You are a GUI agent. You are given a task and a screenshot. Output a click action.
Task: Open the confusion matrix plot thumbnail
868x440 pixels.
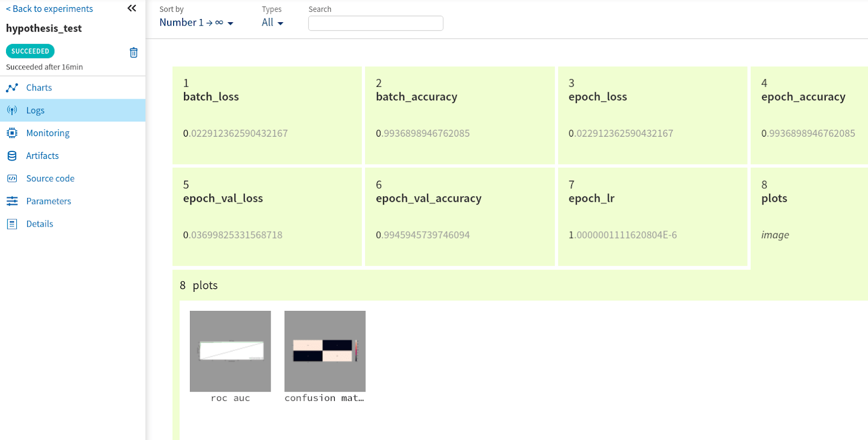pos(325,351)
